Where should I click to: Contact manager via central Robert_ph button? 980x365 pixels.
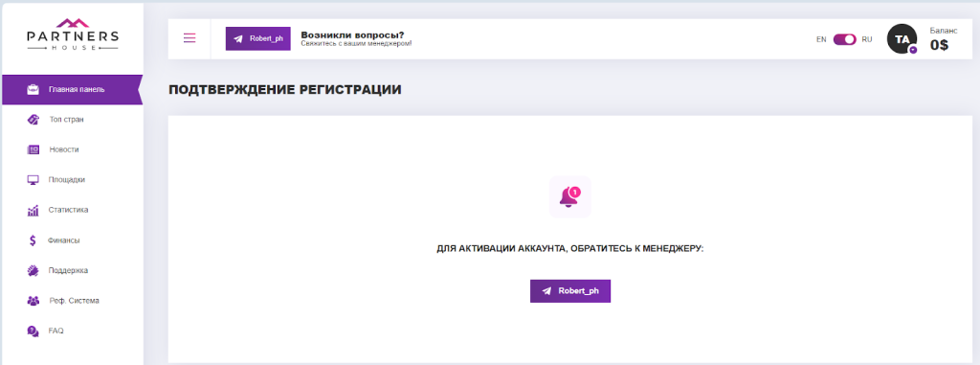click(x=570, y=291)
